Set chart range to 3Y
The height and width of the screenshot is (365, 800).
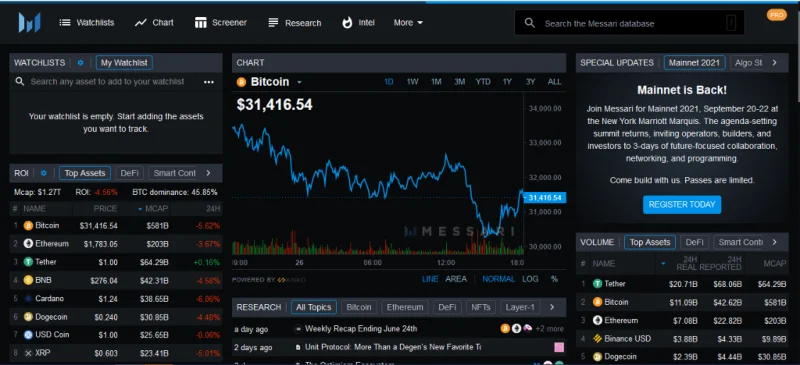[531, 82]
